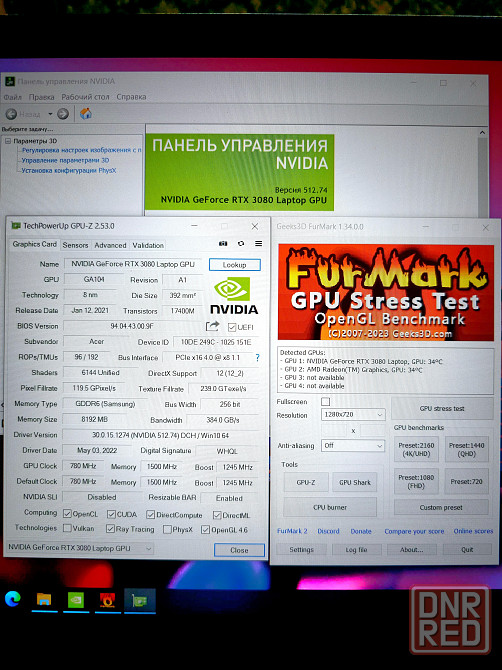The image size is (502, 670).
Task: Toggle the Ray Tracing checkbox
Action: (x=110, y=529)
